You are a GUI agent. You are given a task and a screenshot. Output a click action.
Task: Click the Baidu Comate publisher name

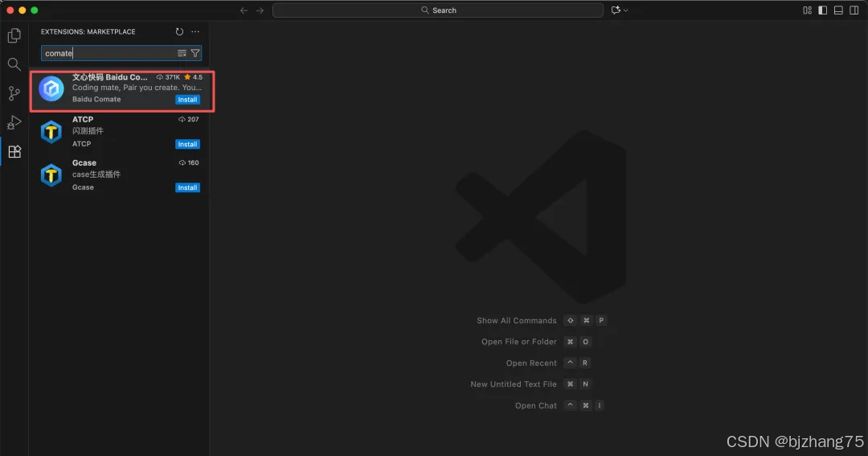pyautogui.click(x=96, y=99)
